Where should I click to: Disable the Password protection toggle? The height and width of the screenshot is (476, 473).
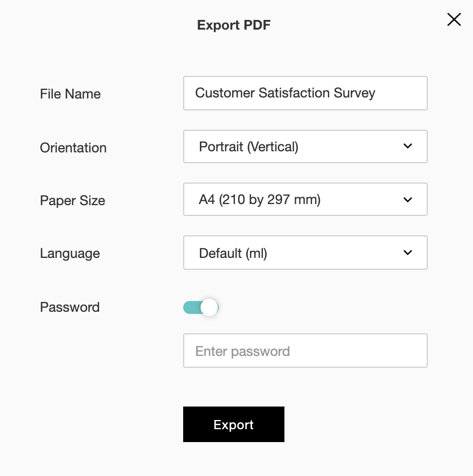point(200,307)
